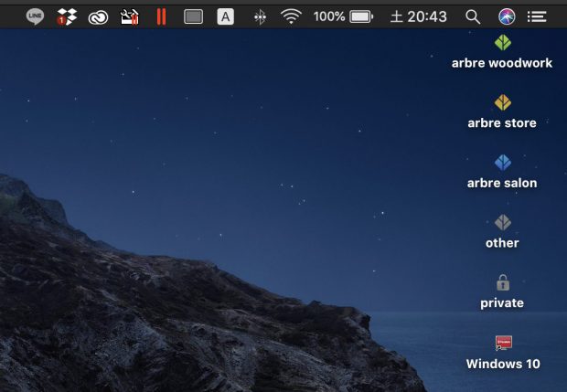Click the 'arbre woodwork' label

(x=502, y=63)
